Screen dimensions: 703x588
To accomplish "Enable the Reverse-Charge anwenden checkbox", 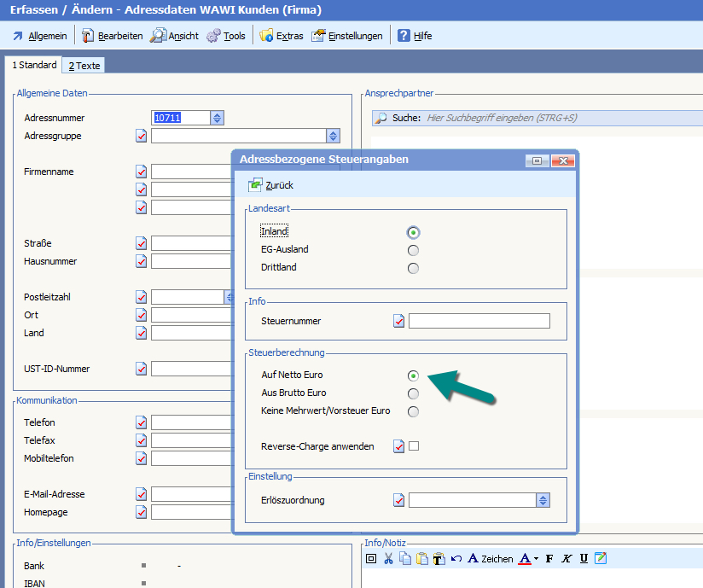I will click(414, 446).
